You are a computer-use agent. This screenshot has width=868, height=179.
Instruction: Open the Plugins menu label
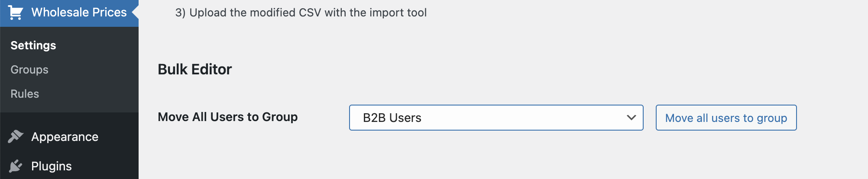(x=52, y=166)
